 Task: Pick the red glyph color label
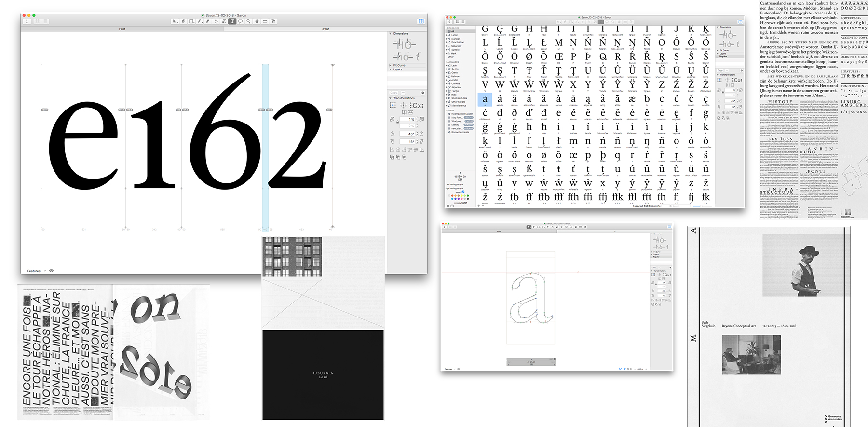[x=452, y=196]
